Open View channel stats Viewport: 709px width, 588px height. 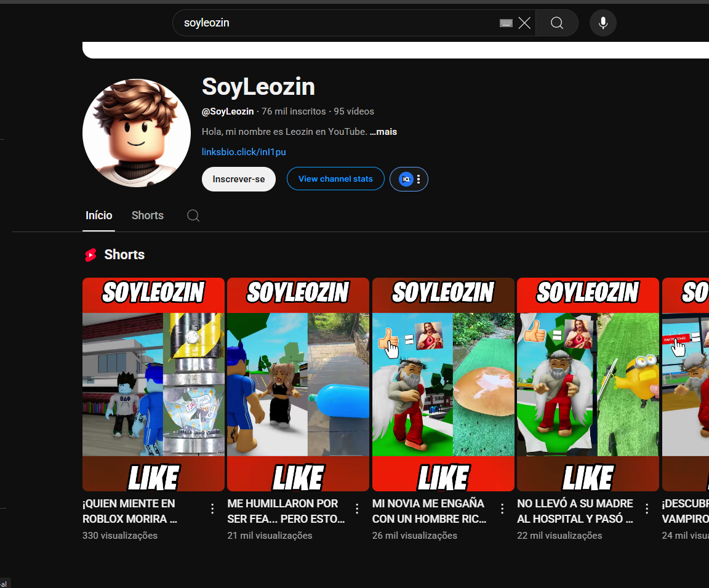(x=335, y=179)
